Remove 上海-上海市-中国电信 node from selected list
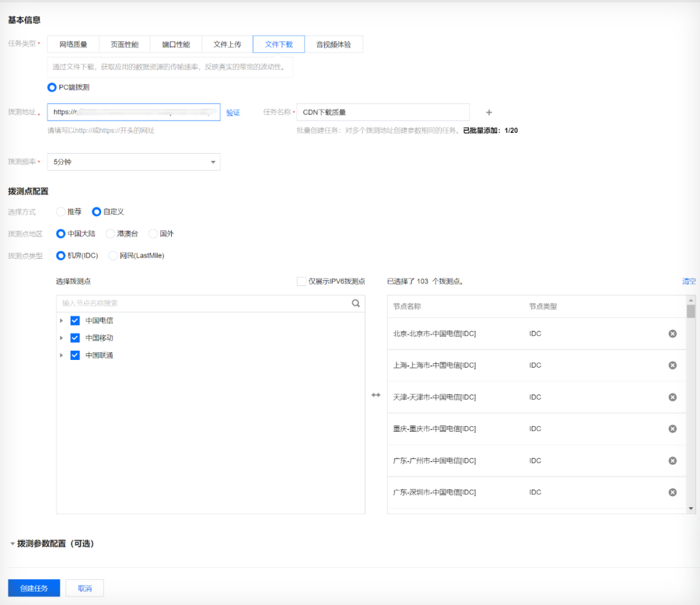The height and width of the screenshot is (605, 700). coord(672,365)
